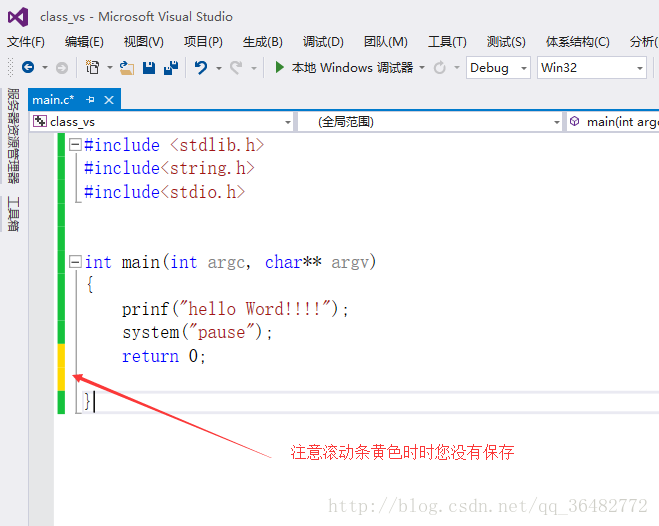Click the line #include<stdio.h>
Viewport: 659px width, 526px height.
(164, 192)
